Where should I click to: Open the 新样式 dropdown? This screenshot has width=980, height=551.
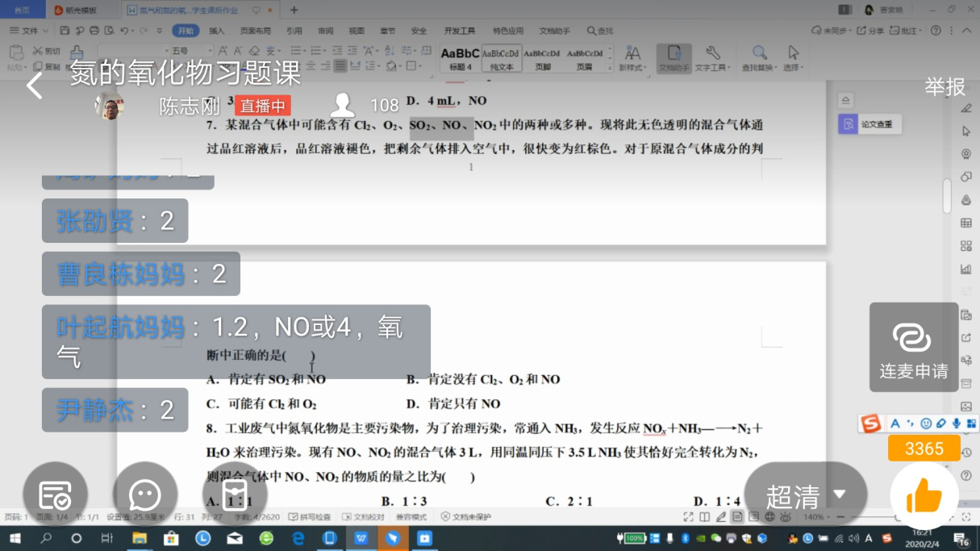click(x=633, y=58)
